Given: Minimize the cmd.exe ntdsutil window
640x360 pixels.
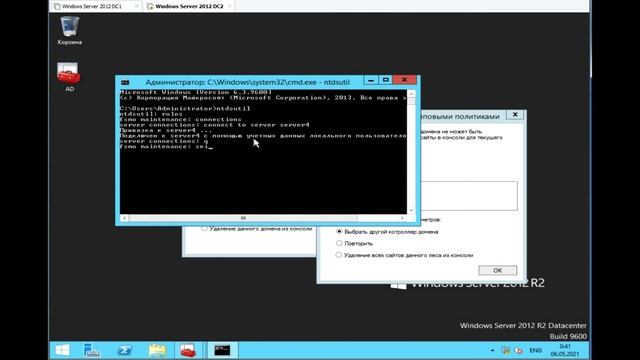Looking at the screenshot, I should pyautogui.click(x=371, y=80).
